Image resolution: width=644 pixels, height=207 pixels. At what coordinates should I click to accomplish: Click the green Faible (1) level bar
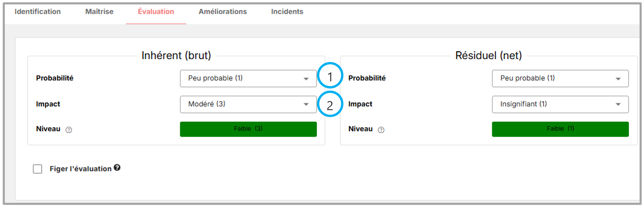pos(560,129)
